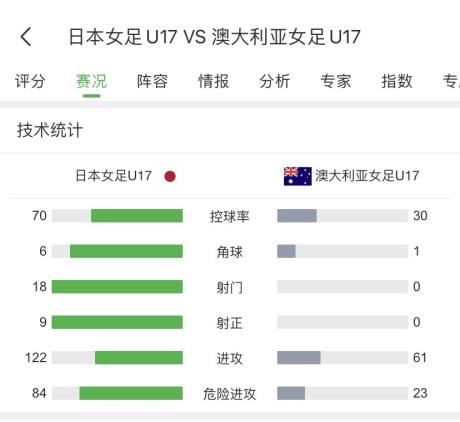Open the 专家 tab
Screen dimensions: 460x422
point(336,81)
